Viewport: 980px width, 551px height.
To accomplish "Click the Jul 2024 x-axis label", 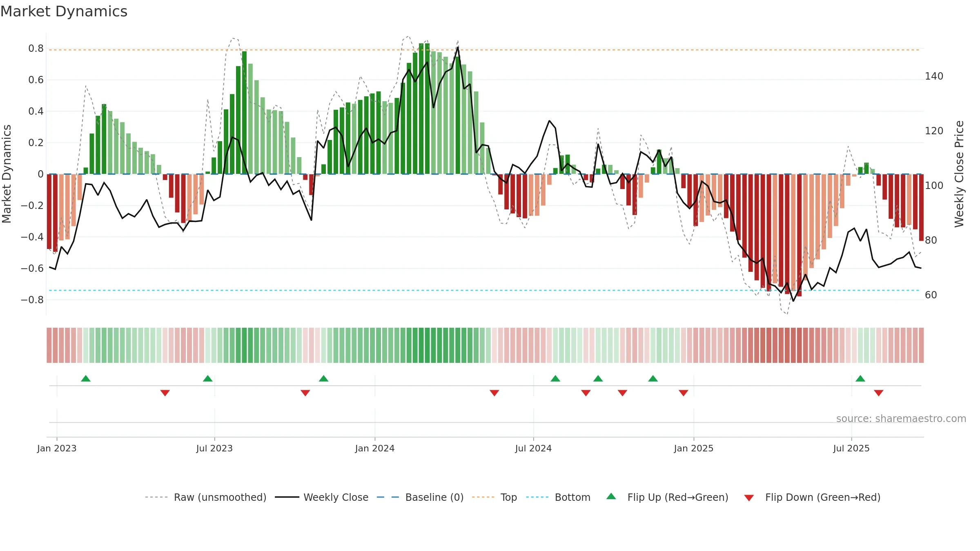I will coord(533,448).
